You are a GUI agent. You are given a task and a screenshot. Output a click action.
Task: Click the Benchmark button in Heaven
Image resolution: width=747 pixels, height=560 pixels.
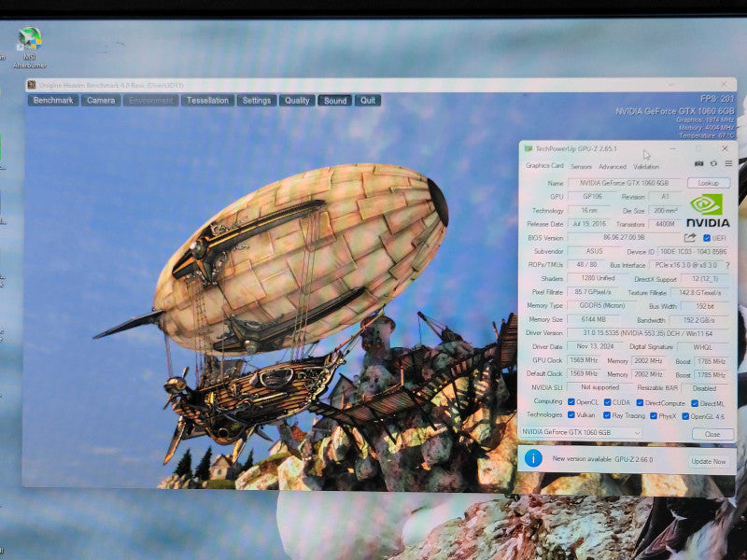coord(53,100)
